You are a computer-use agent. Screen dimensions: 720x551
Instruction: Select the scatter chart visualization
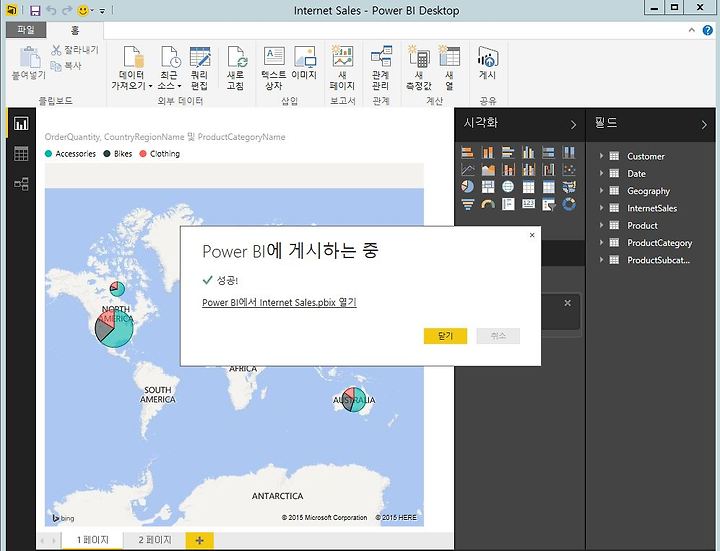pyautogui.click(x=568, y=169)
